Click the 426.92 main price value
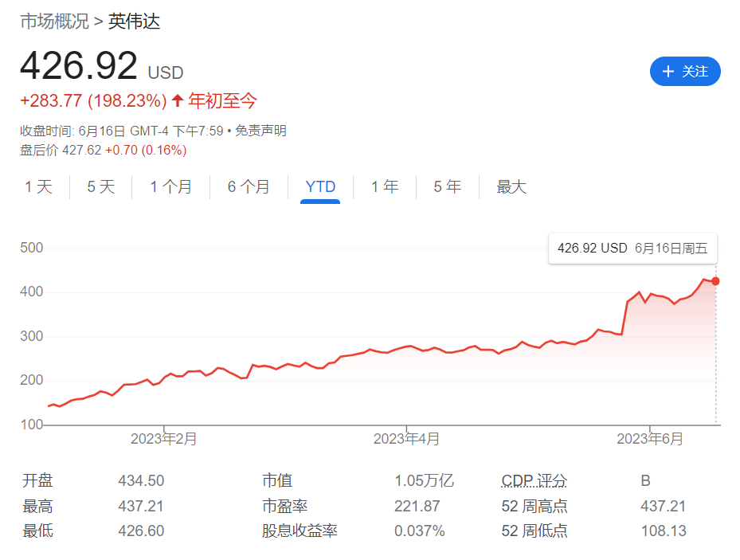740x560 pixels. 79,65
